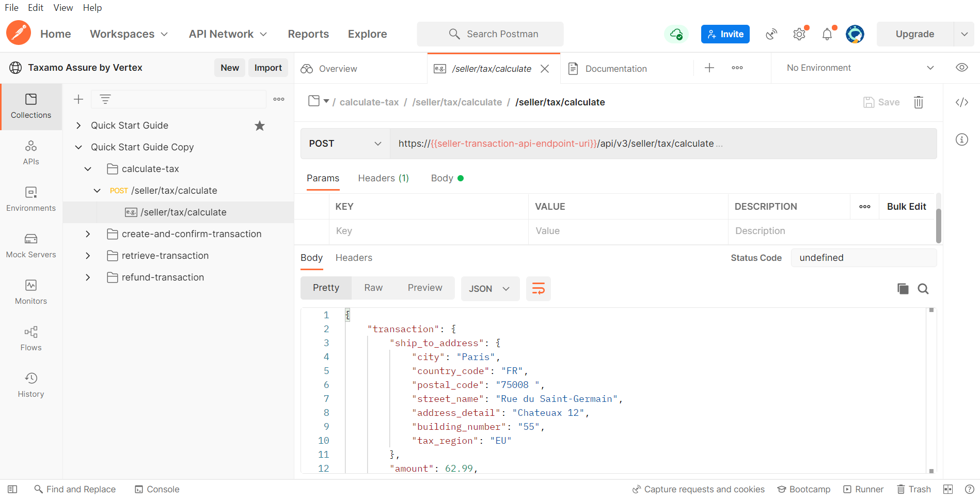
Task: Expand the API Network menu
Action: tap(228, 34)
